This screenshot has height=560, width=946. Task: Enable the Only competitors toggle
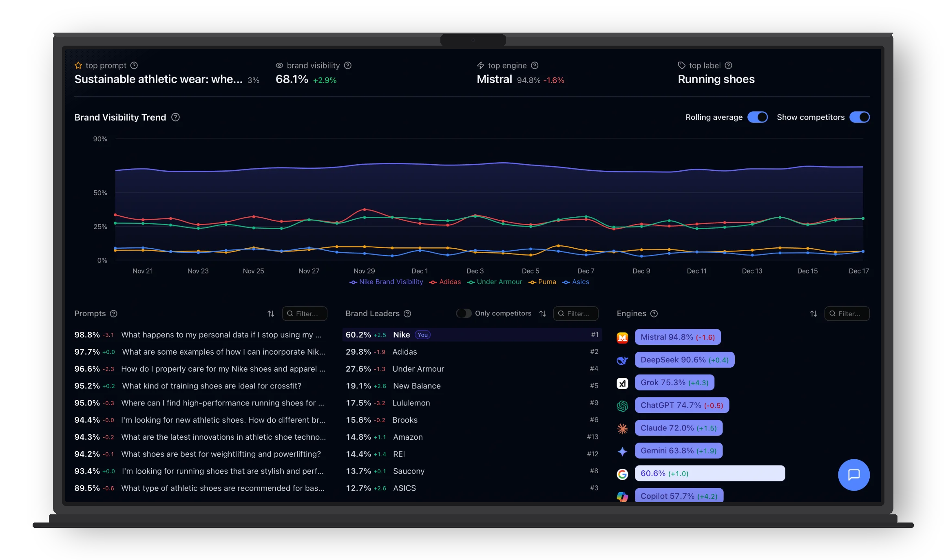[464, 313]
